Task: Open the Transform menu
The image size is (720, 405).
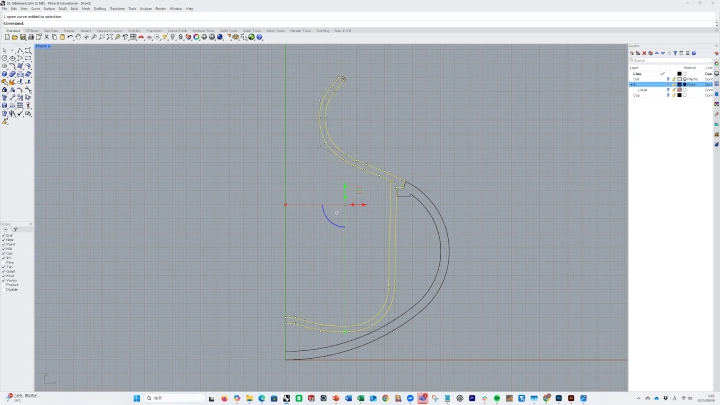Action: coord(117,8)
